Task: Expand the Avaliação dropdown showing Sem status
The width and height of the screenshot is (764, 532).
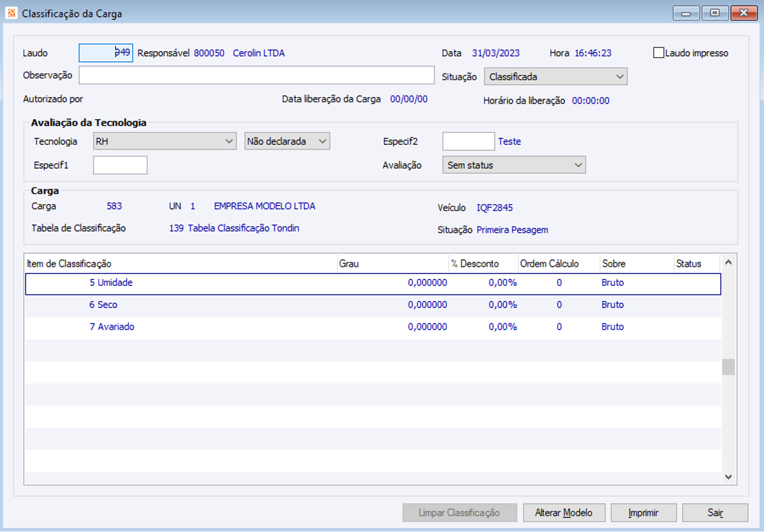Action: (x=514, y=165)
